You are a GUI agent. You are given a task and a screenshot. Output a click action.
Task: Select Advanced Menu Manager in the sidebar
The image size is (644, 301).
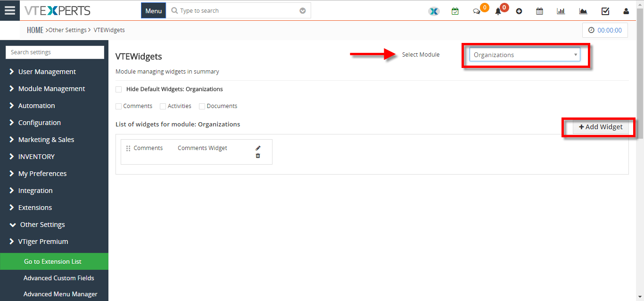click(60, 293)
